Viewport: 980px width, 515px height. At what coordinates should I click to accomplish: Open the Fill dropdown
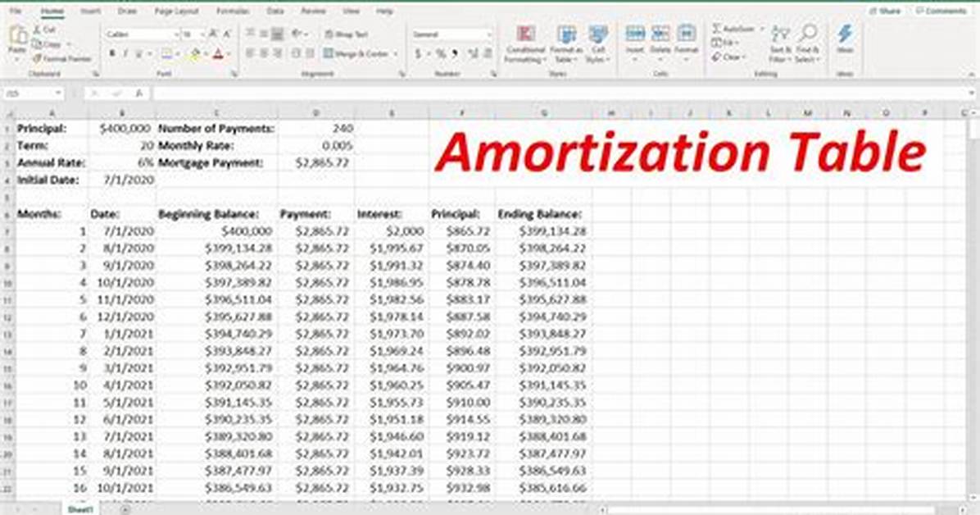(725, 43)
